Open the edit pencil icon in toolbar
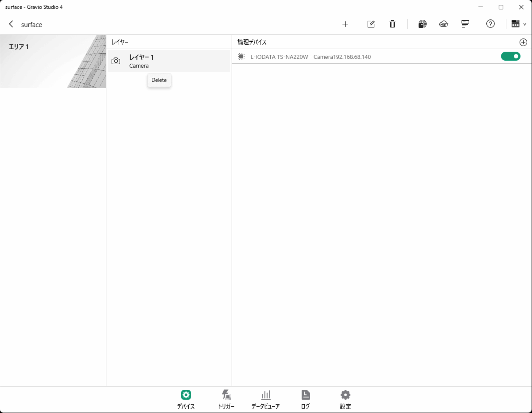The width and height of the screenshot is (532, 413). (371, 24)
